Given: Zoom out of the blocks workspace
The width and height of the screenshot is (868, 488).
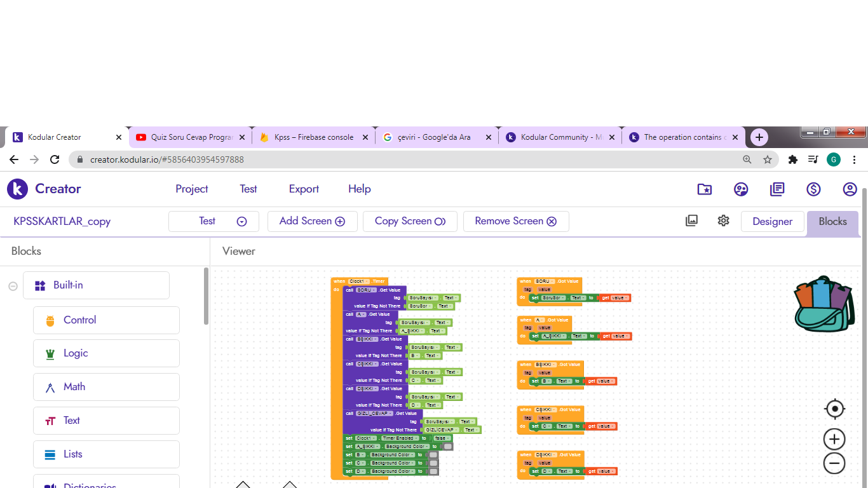Looking at the screenshot, I should click(x=834, y=463).
